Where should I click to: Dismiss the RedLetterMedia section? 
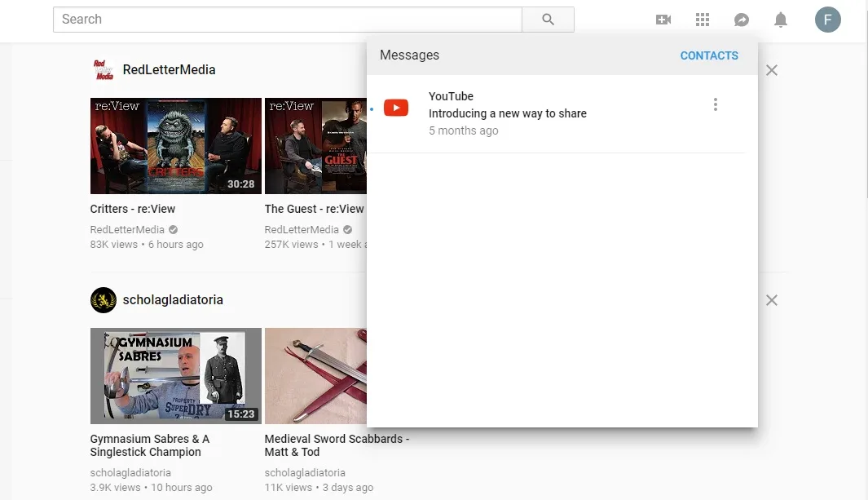(x=772, y=70)
